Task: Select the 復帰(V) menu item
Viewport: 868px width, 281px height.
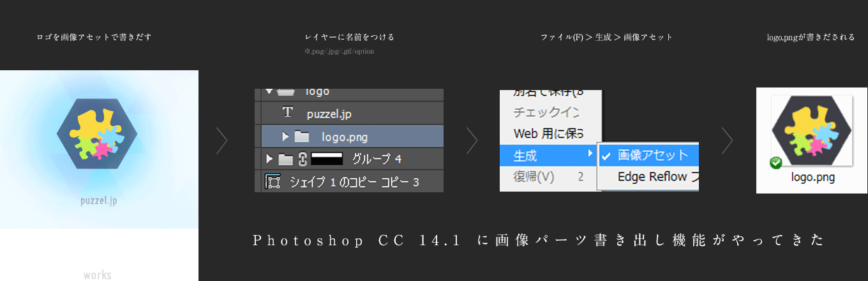Action: click(534, 177)
